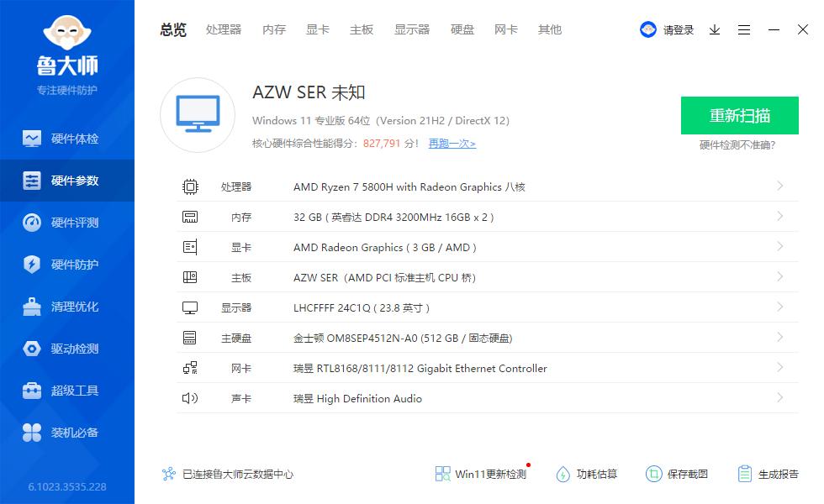This screenshot has height=504, width=824.
Task: Switch to the 处理器 tab
Action: (224, 30)
